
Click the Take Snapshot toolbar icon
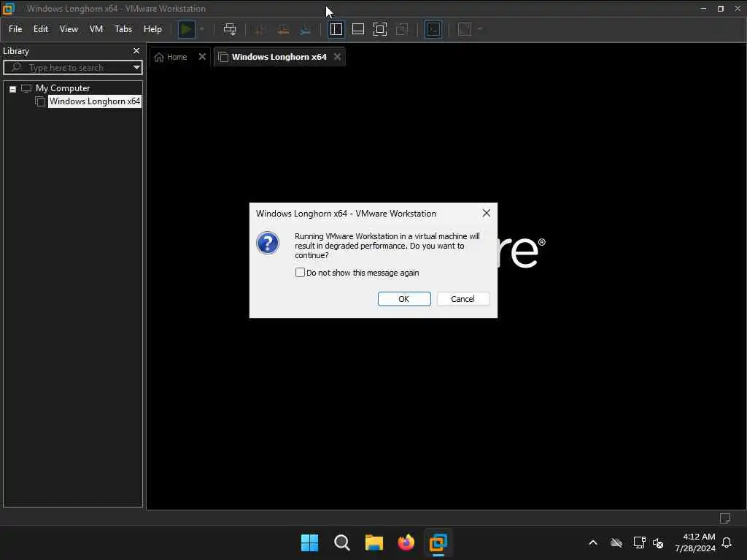pos(260,29)
